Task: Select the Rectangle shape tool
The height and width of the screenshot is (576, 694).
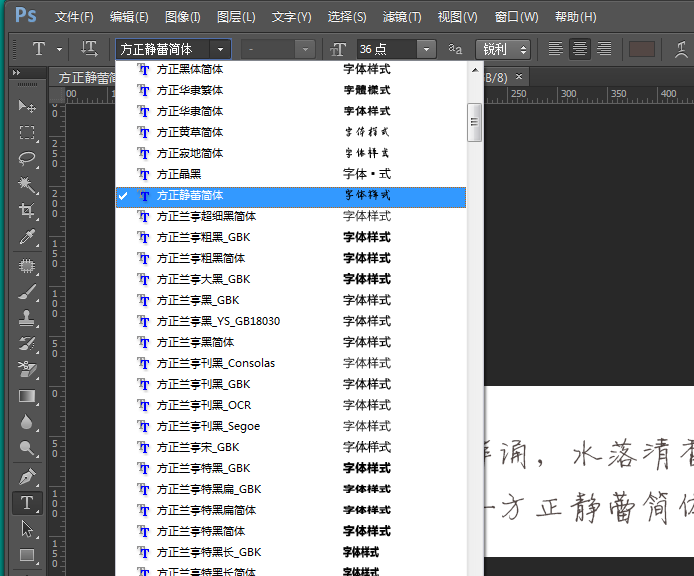Action: pos(27,555)
